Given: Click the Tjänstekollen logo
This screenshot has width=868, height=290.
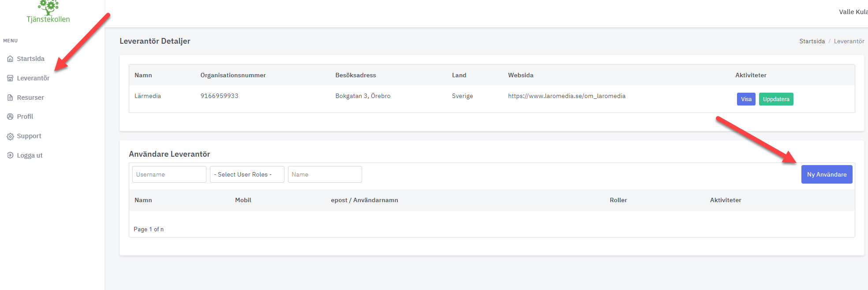Looking at the screenshot, I should pos(49,12).
